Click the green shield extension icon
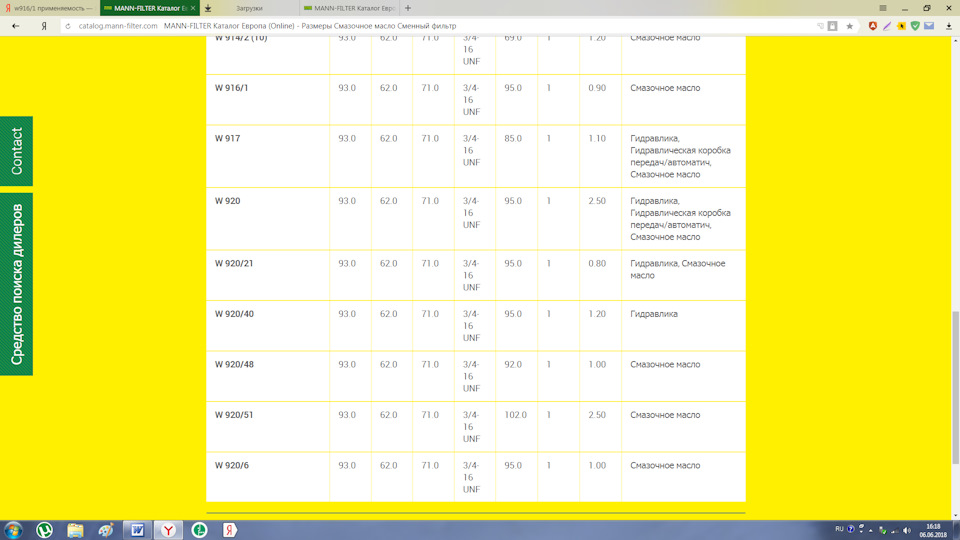The height and width of the screenshot is (540, 960). [914, 26]
